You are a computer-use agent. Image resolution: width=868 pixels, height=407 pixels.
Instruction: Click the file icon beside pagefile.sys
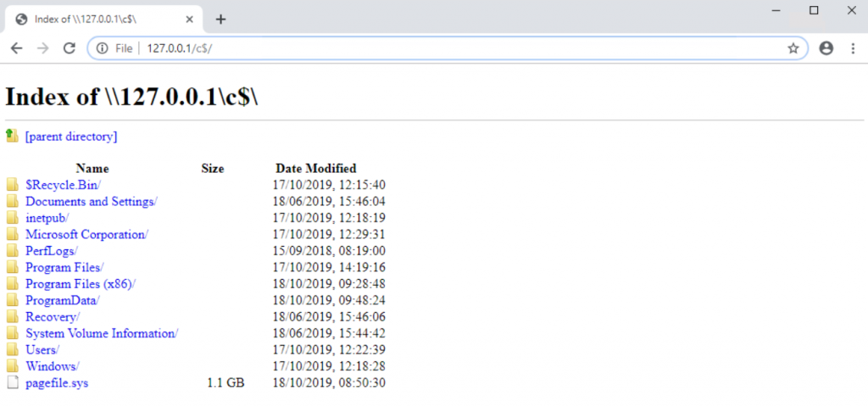pyautogui.click(x=12, y=383)
